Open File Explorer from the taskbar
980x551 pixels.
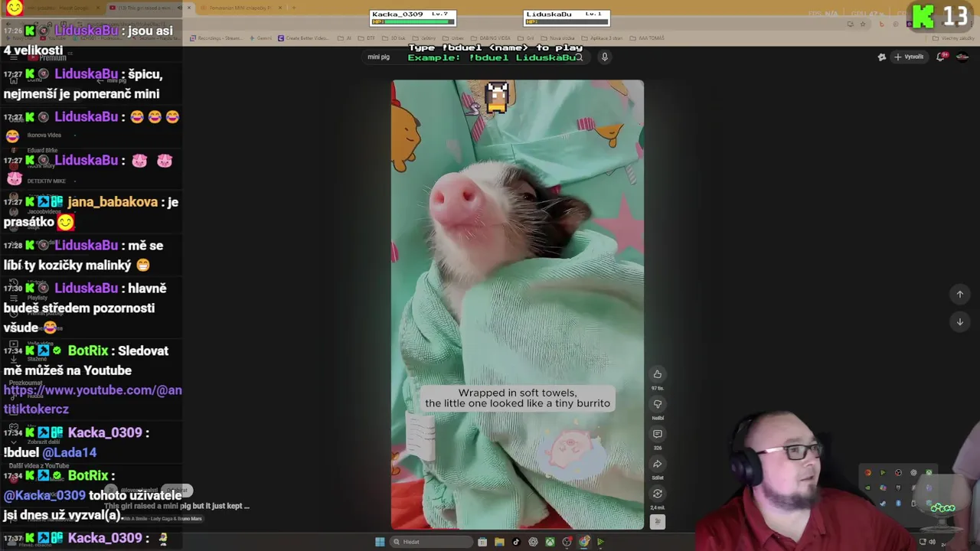(499, 542)
